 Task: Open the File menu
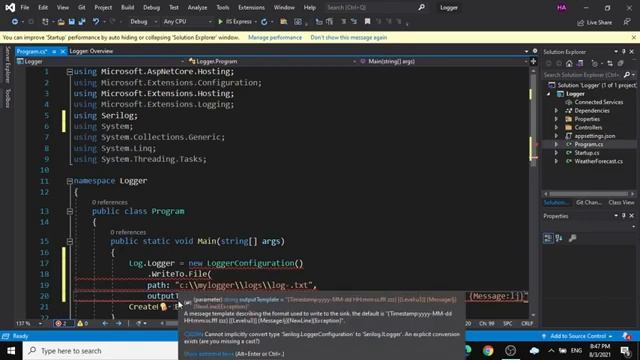pos(24,7)
